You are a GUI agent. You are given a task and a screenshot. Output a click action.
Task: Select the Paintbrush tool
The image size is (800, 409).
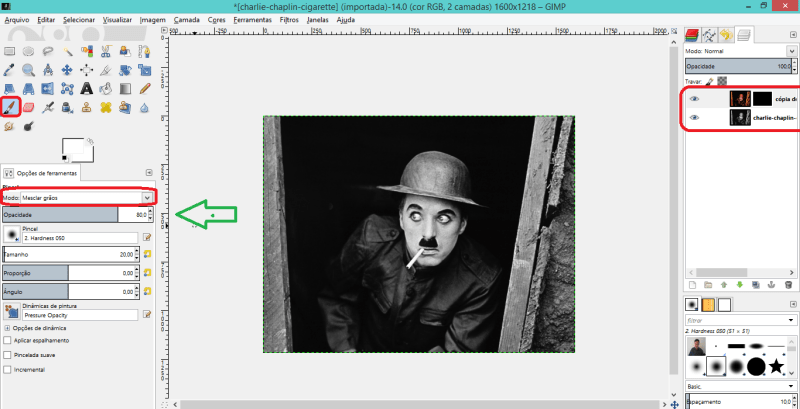(10, 106)
